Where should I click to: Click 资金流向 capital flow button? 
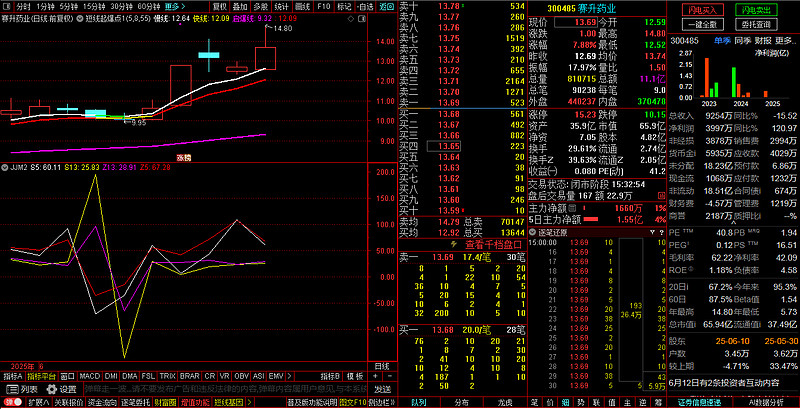(102, 403)
